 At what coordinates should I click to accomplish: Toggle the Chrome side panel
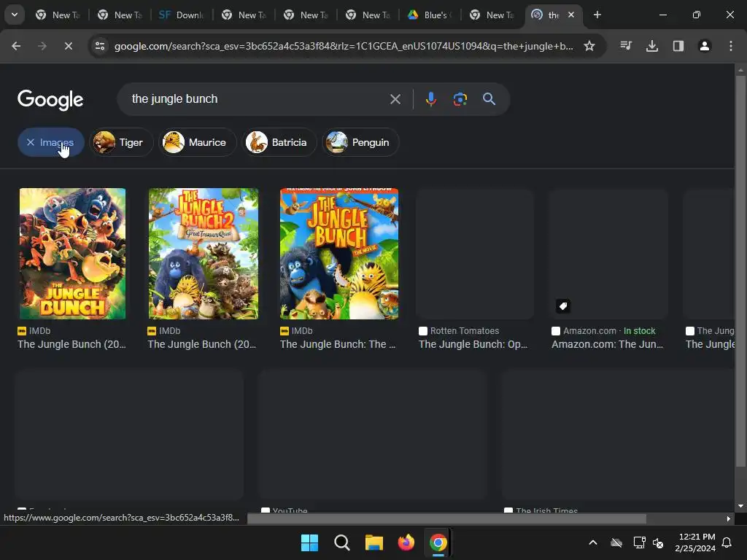pos(678,46)
